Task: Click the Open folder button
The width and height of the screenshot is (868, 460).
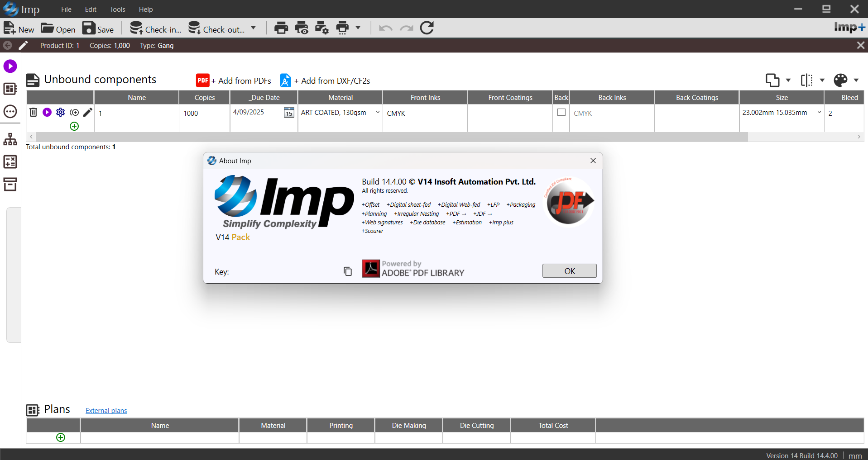Action: [x=58, y=28]
